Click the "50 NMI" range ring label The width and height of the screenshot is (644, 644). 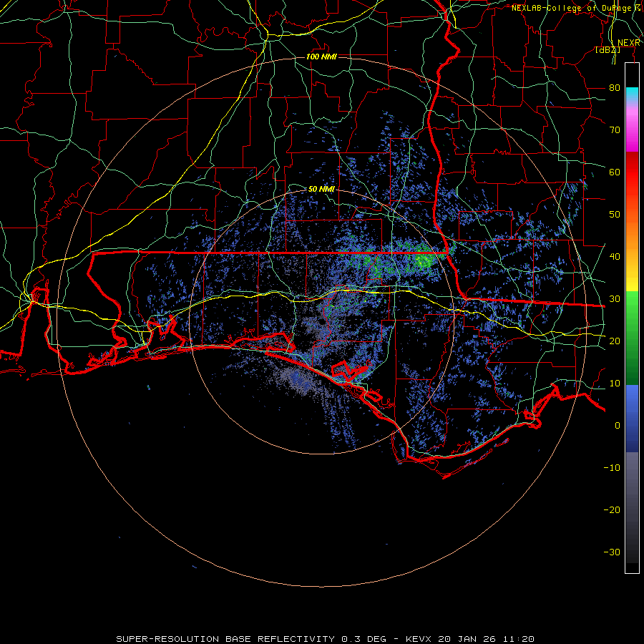pos(321,189)
